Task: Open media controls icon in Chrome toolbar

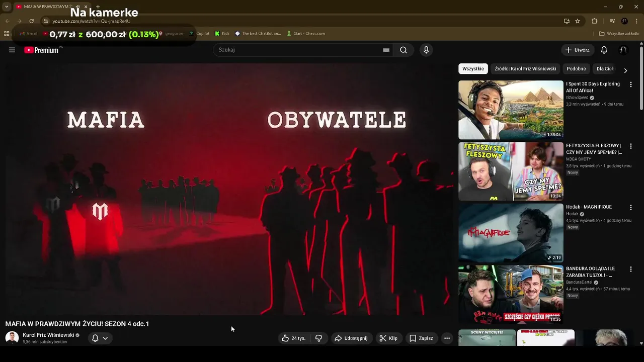Action: point(612,21)
